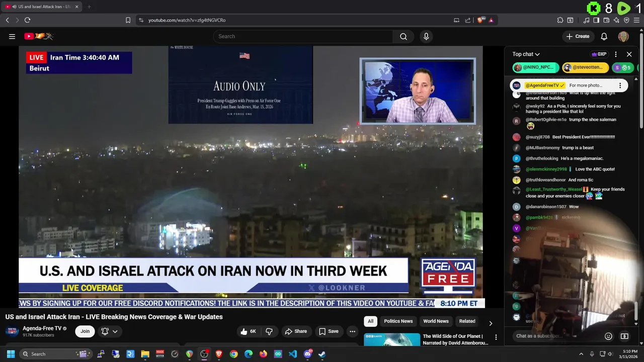Dislike the video with thumbs down
The image size is (644, 362).
click(269, 331)
